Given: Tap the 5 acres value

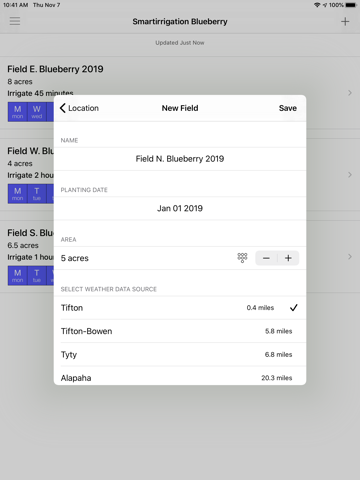Looking at the screenshot, I should click(75, 258).
